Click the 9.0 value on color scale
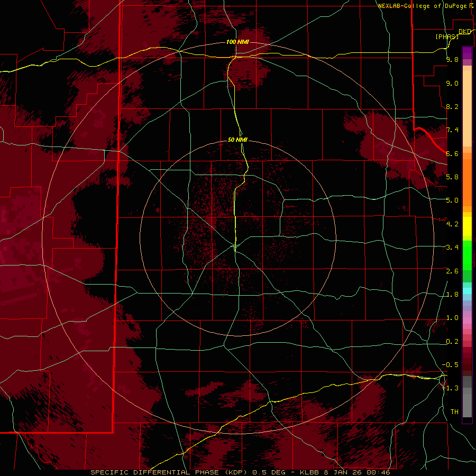This screenshot has height=476, width=476. pyautogui.click(x=452, y=83)
